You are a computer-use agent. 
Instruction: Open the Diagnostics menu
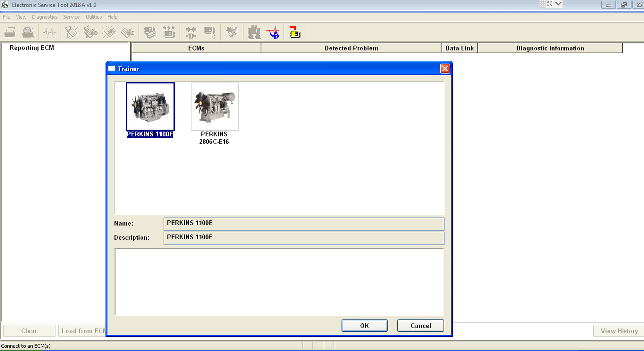(x=45, y=17)
